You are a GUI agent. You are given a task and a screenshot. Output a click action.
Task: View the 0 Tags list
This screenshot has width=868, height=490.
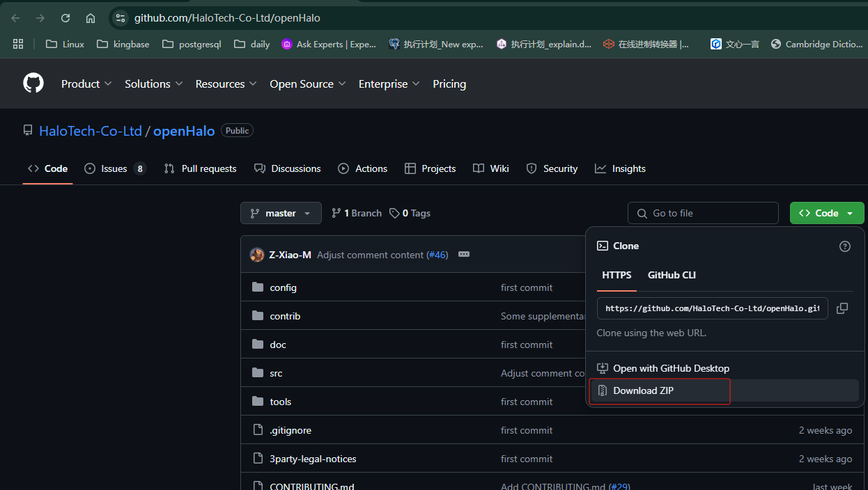(x=410, y=213)
